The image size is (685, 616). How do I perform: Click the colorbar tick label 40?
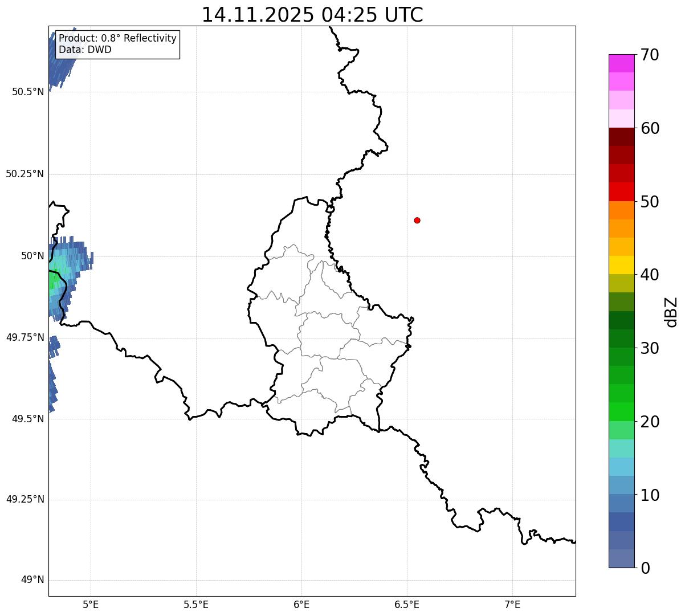(650, 275)
